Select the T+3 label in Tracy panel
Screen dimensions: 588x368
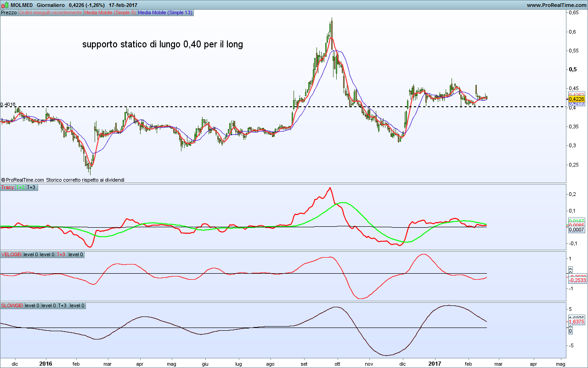pos(31,187)
